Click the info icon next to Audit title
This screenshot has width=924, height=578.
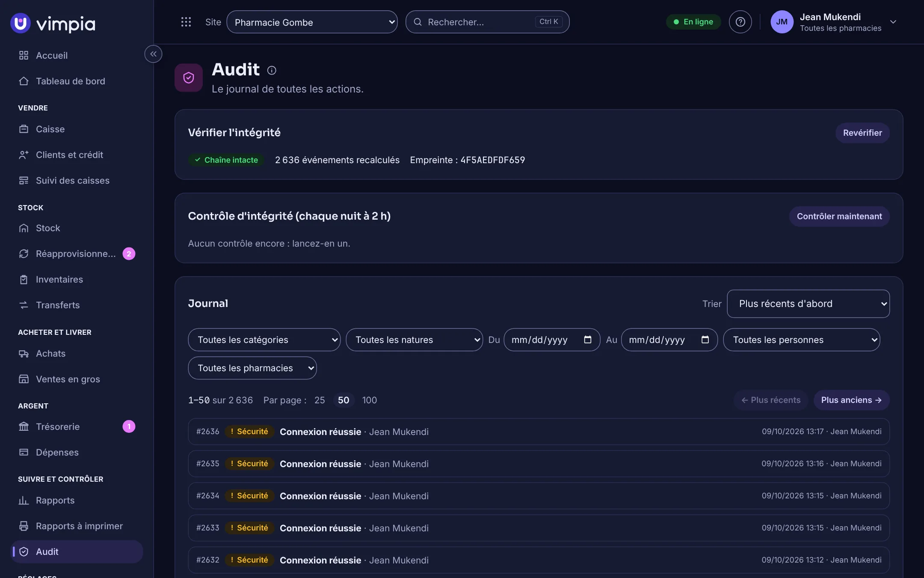pyautogui.click(x=272, y=70)
